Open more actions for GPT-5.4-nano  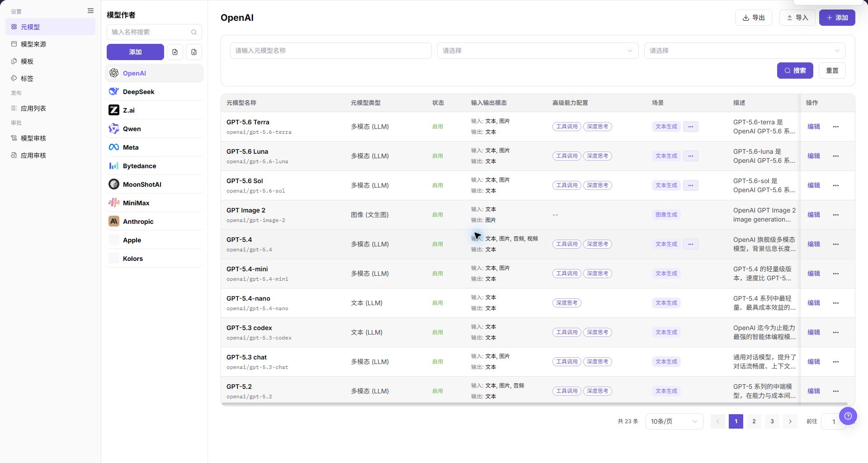coord(836,303)
